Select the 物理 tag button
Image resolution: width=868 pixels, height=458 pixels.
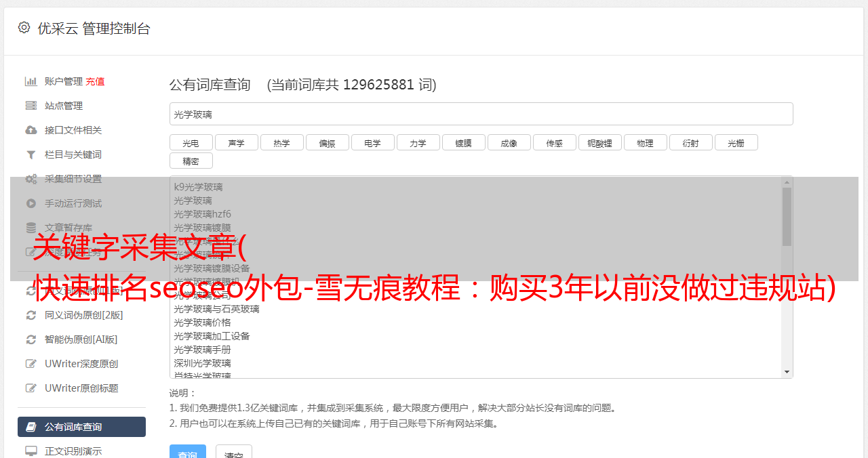[645, 142]
